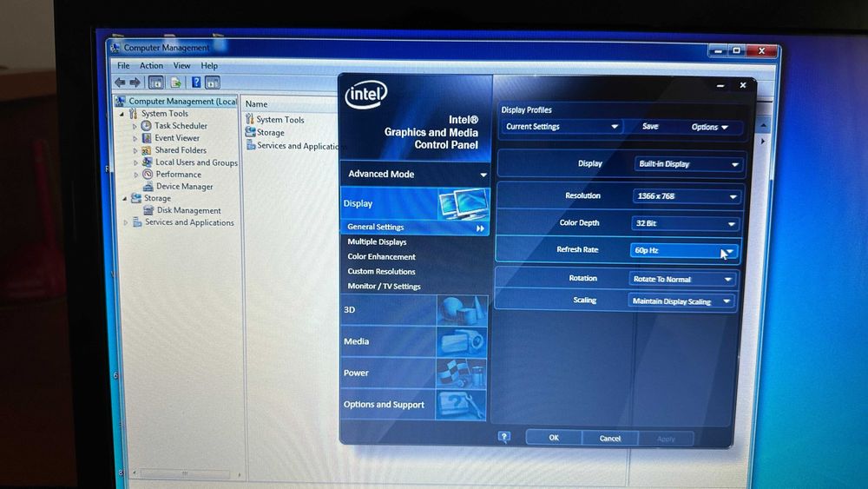The image size is (868, 489).
Task: Click the Show/Hide Action Pane toolbar icon
Action: tap(213, 83)
